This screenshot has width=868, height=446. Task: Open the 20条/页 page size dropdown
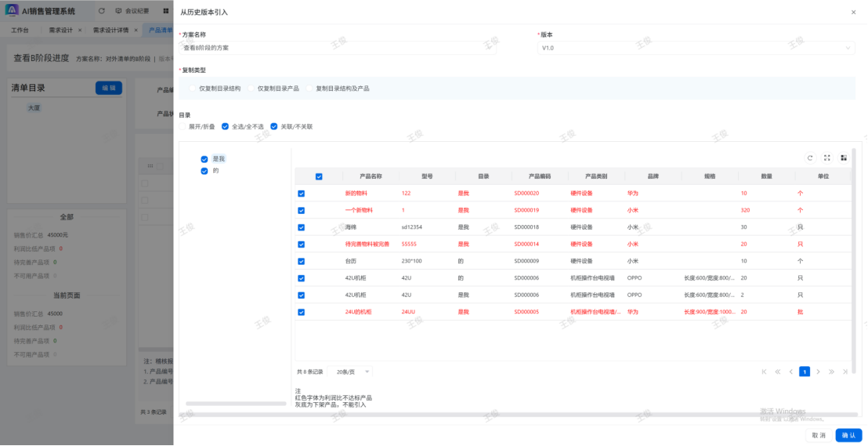click(353, 372)
